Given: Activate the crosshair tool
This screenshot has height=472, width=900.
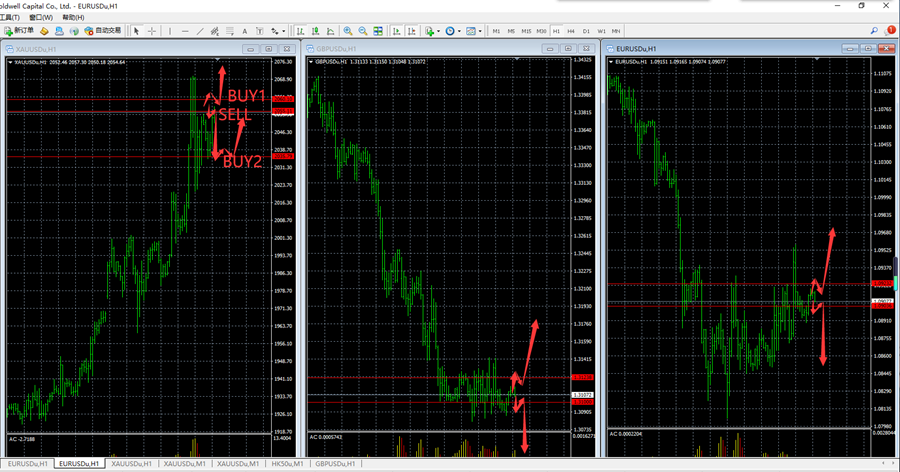Looking at the screenshot, I should pyautogui.click(x=152, y=31).
